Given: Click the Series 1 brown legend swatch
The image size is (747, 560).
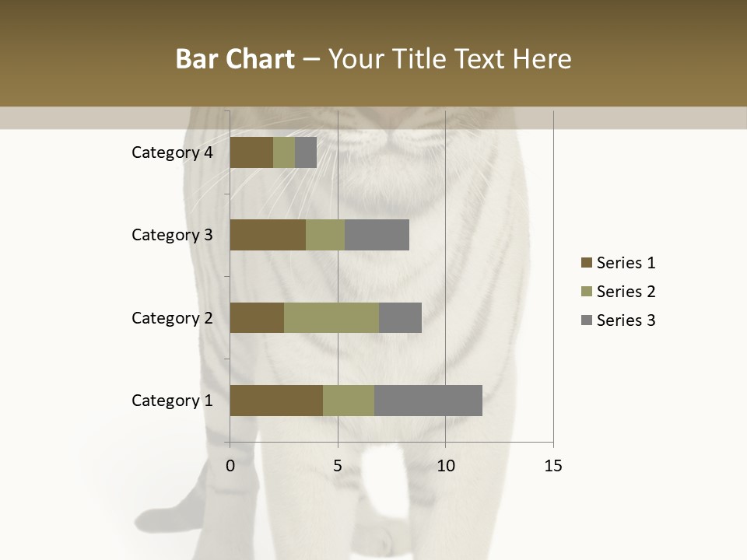Looking at the screenshot, I should 587,262.
